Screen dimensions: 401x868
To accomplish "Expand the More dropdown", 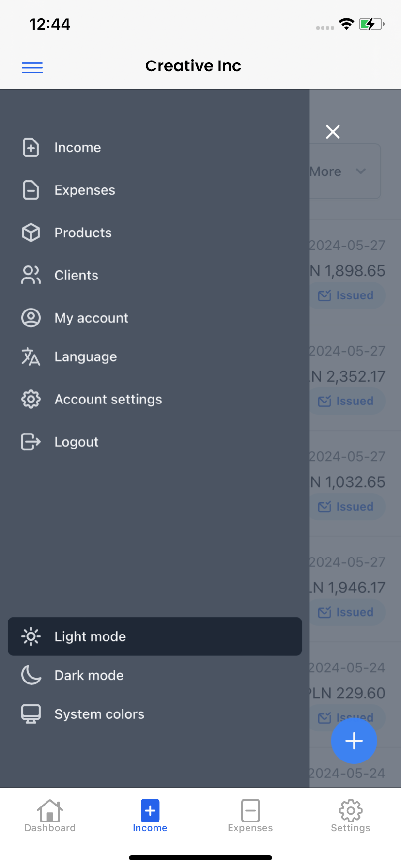I will tap(345, 171).
